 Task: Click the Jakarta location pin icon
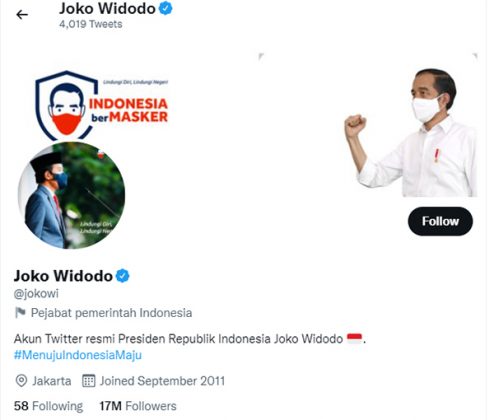coord(21,381)
